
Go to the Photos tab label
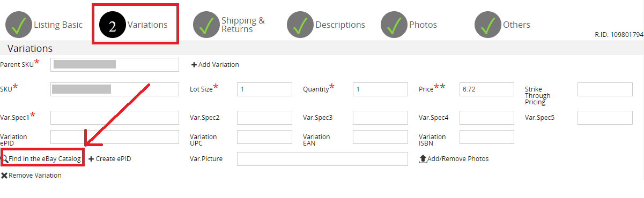point(423,25)
